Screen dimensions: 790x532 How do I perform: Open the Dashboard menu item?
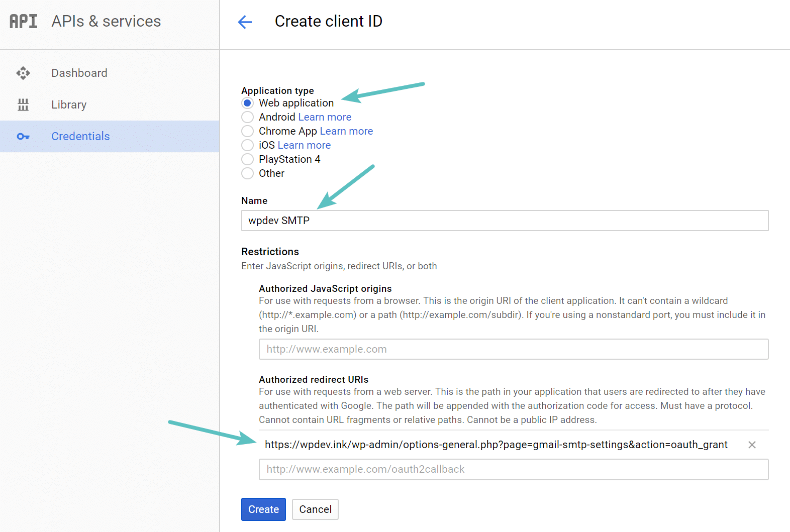pos(79,73)
